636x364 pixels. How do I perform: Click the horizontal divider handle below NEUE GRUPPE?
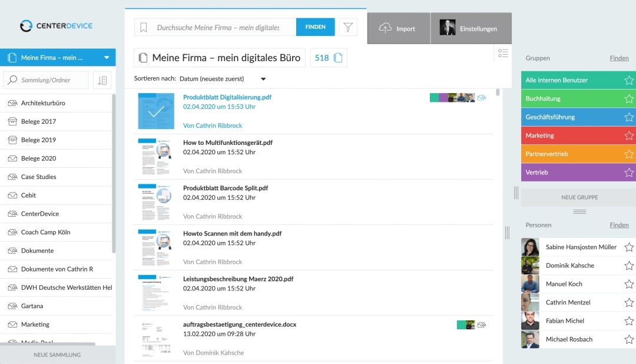point(579,212)
